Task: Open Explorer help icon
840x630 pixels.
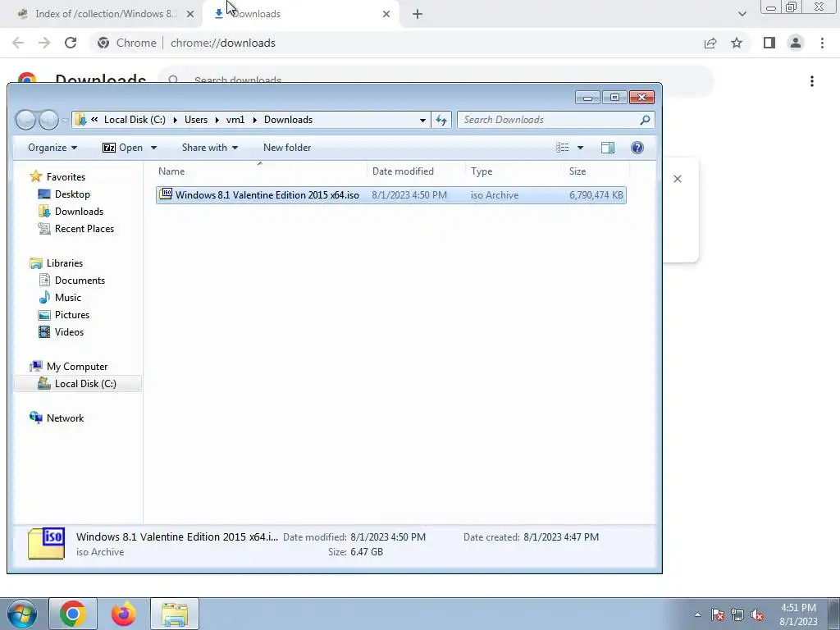Action: click(637, 148)
